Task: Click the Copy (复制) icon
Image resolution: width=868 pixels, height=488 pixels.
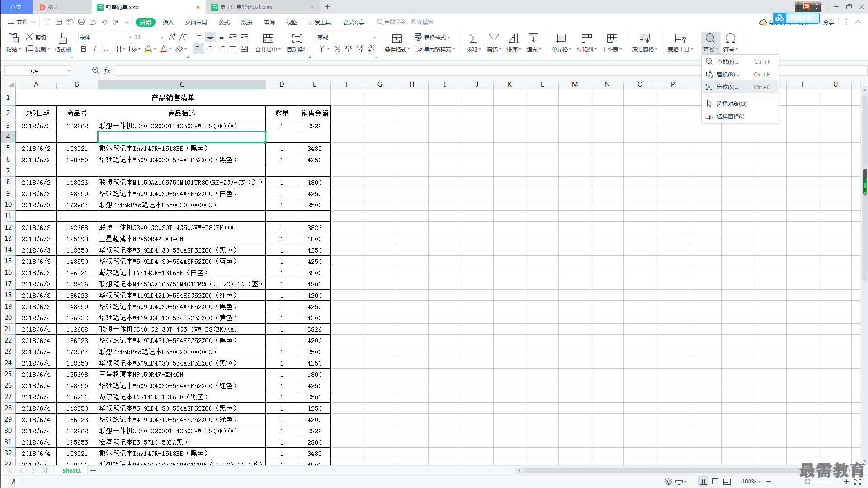Action: 30,49
